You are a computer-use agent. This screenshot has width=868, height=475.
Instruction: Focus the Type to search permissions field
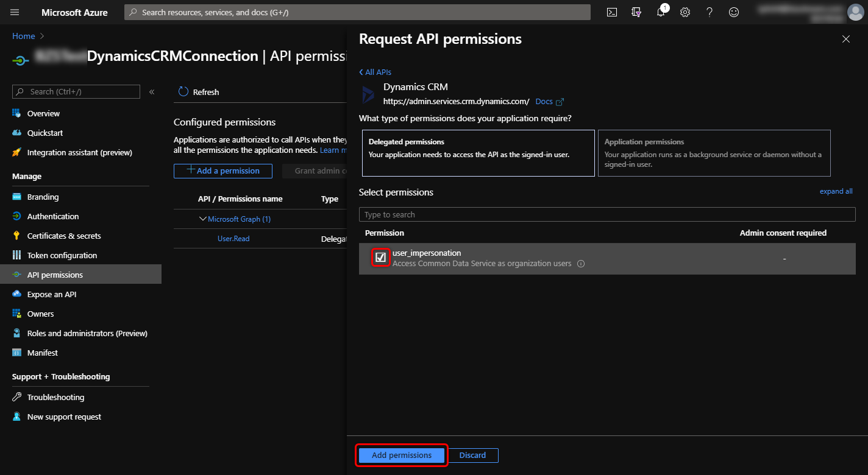pos(607,214)
